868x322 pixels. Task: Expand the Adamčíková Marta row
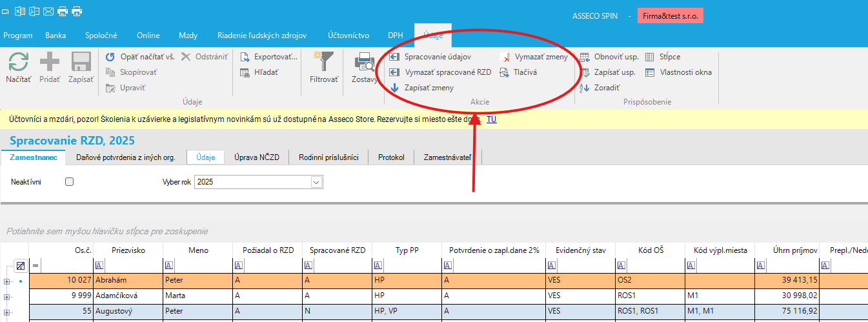[x=7, y=297]
